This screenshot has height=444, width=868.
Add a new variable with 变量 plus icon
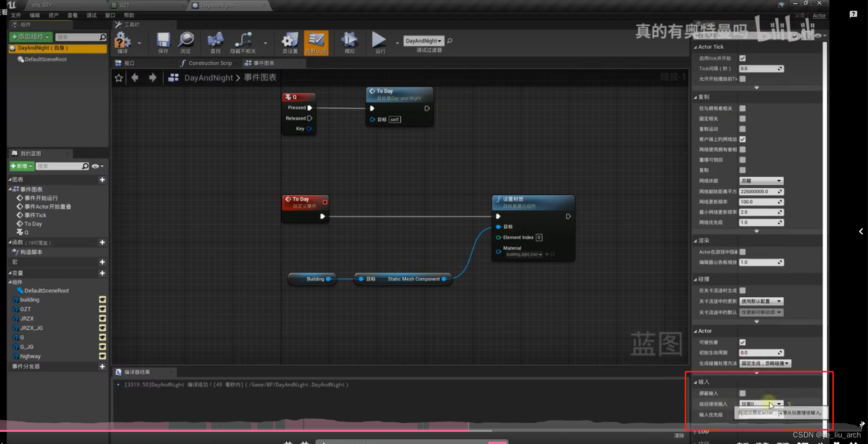click(x=102, y=273)
